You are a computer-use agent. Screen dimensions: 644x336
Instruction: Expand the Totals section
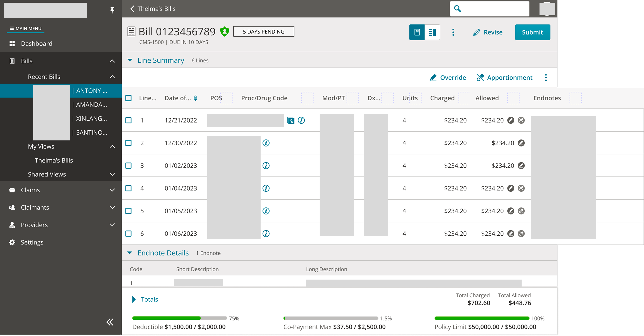point(134,299)
